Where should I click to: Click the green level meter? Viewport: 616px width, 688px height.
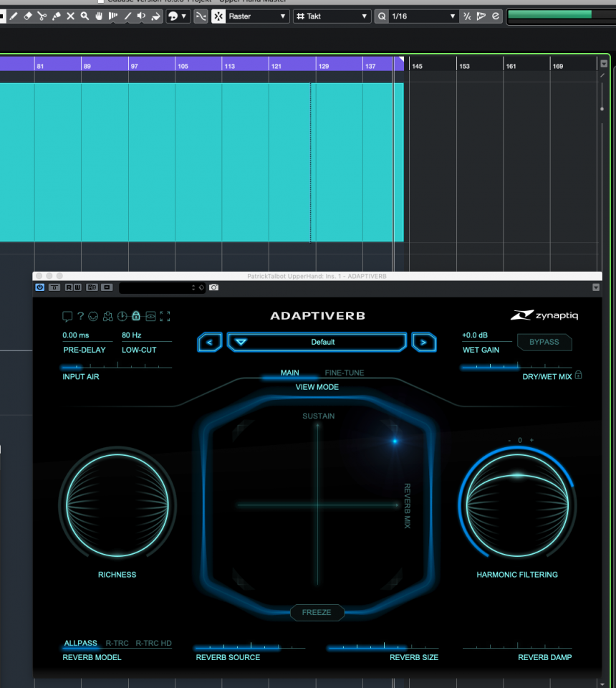point(550,14)
